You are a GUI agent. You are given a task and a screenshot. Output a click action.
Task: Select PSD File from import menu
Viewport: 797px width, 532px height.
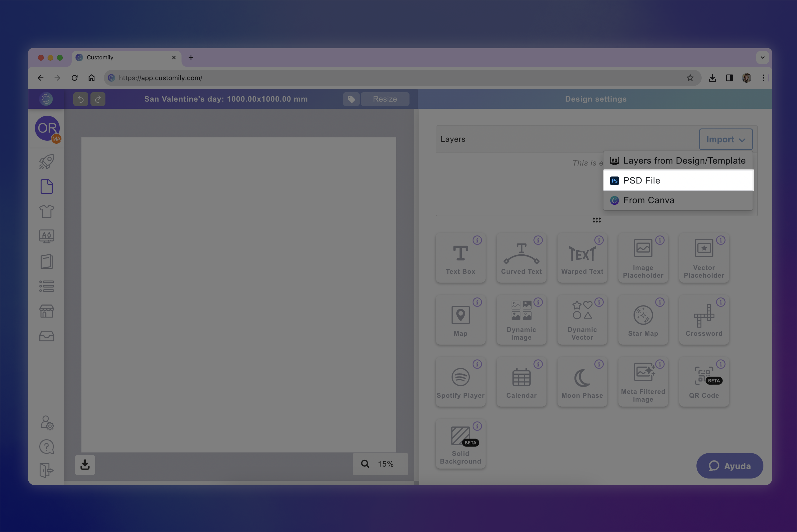pos(678,181)
